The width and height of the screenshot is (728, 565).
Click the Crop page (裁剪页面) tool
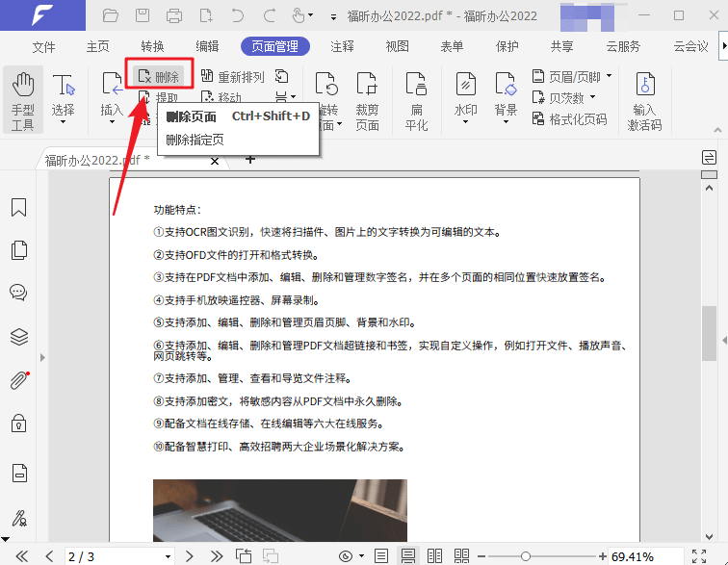[x=367, y=101]
